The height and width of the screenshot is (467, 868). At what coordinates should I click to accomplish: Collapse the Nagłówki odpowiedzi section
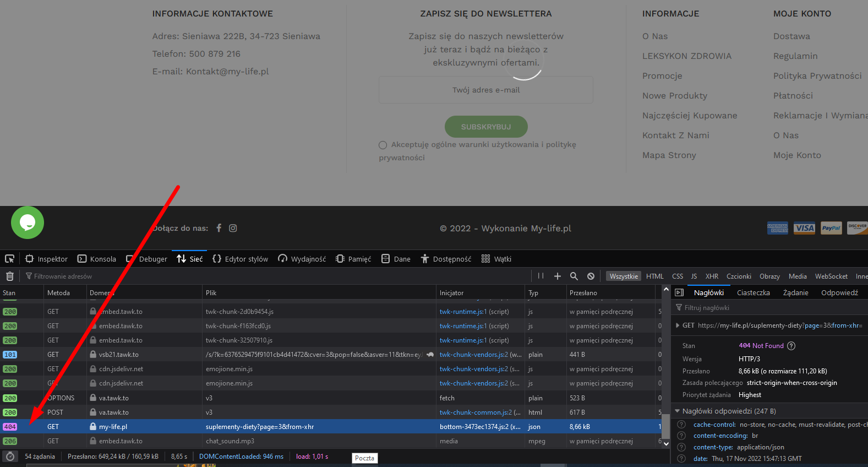678,411
